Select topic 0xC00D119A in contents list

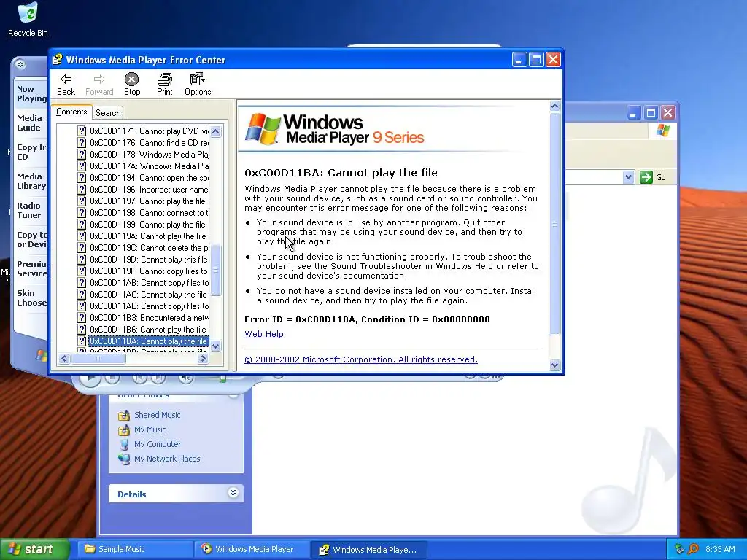pyautogui.click(x=148, y=236)
